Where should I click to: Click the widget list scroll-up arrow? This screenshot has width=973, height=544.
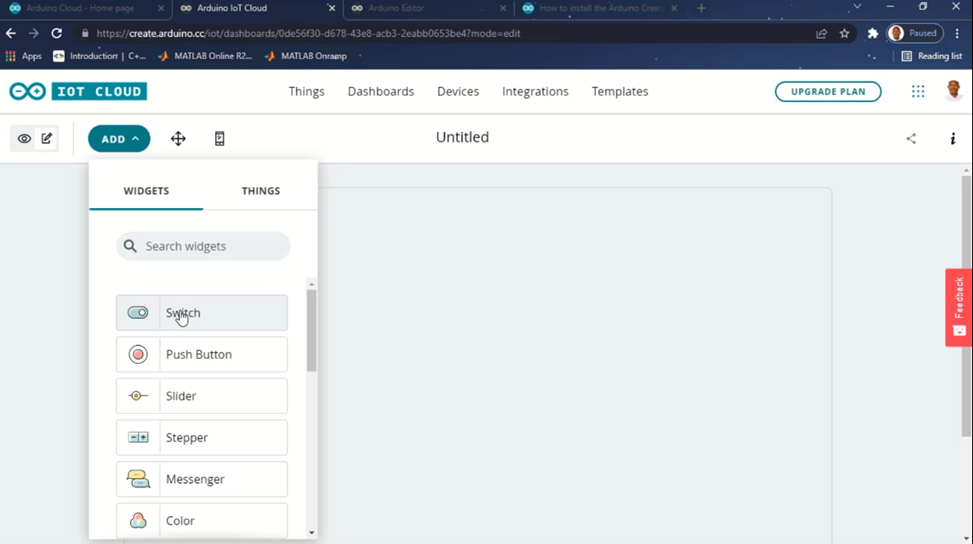coord(312,284)
